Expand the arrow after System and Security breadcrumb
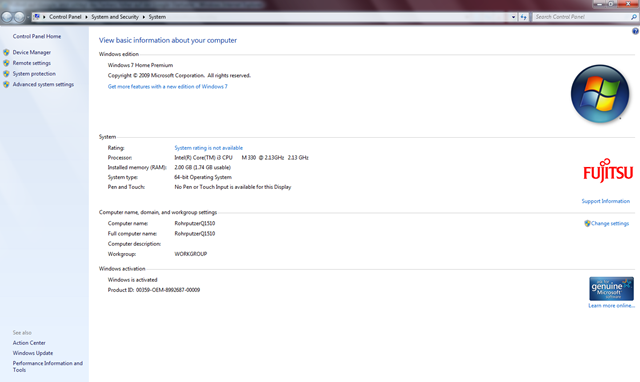 click(144, 17)
